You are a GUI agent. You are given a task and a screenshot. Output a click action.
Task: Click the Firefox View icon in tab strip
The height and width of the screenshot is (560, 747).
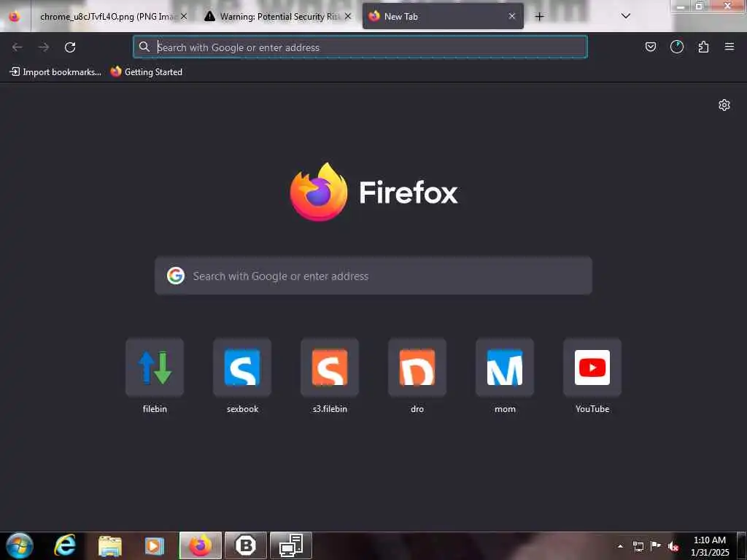pos(15,16)
